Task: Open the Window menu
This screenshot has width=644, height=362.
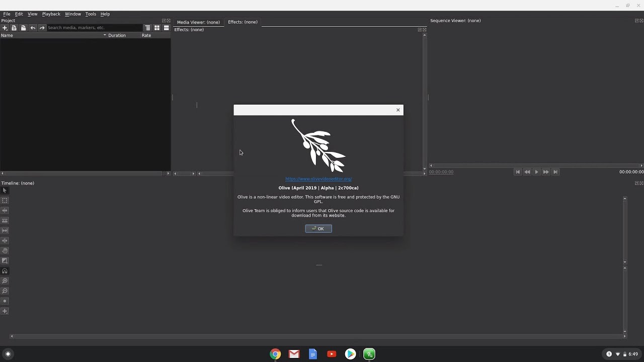Action: click(73, 14)
